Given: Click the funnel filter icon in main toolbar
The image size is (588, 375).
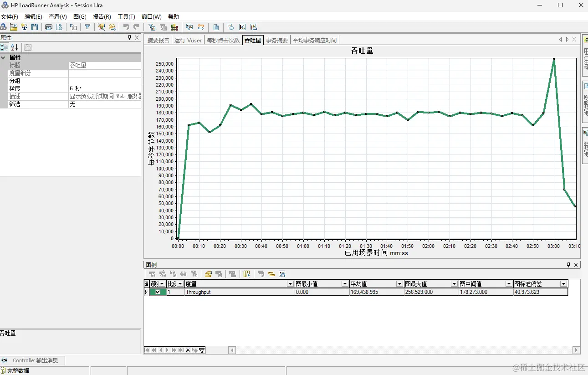Looking at the screenshot, I should [x=87, y=27].
